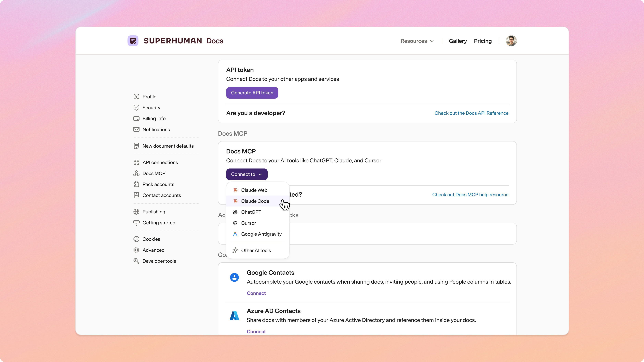Viewport: 644px width, 362px height.
Task: Click the Cookies icon in sidebar
Action: (x=136, y=239)
